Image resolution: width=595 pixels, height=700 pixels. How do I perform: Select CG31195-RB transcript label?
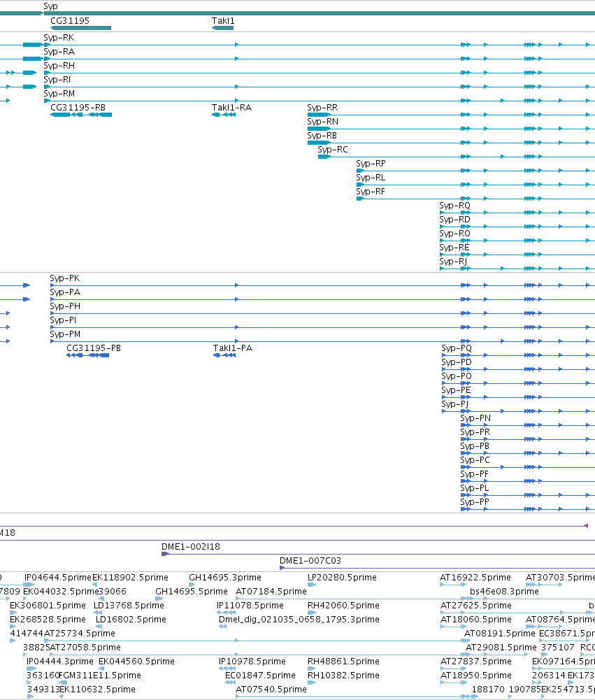pyautogui.click(x=78, y=107)
